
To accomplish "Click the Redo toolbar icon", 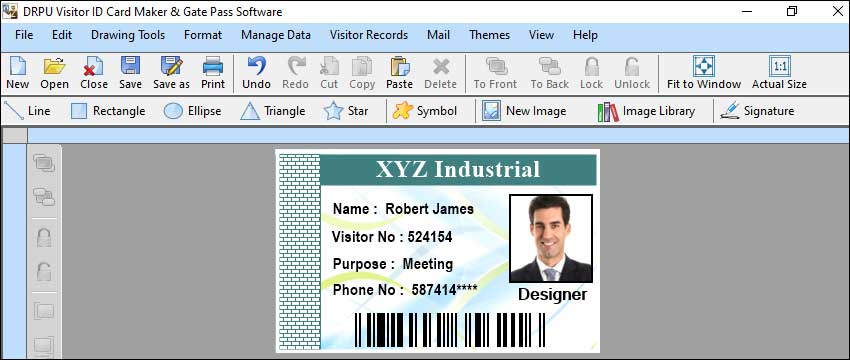I will (x=295, y=73).
